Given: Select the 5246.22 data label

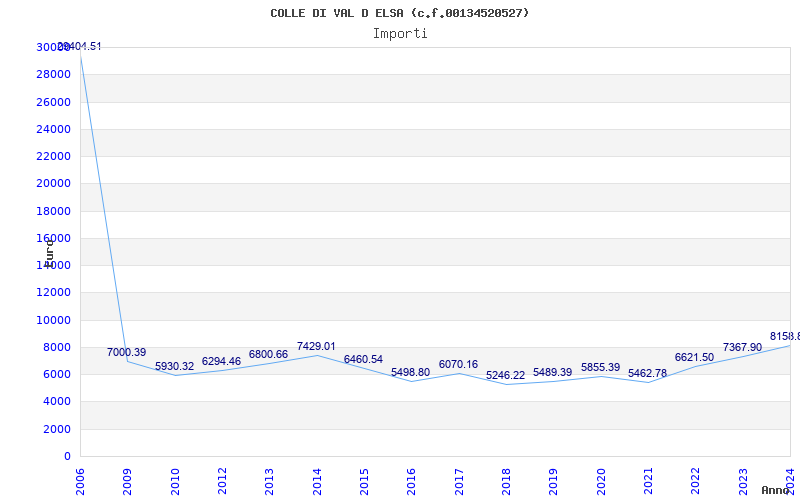Looking at the screenshot, I should [x=506, y=376].
